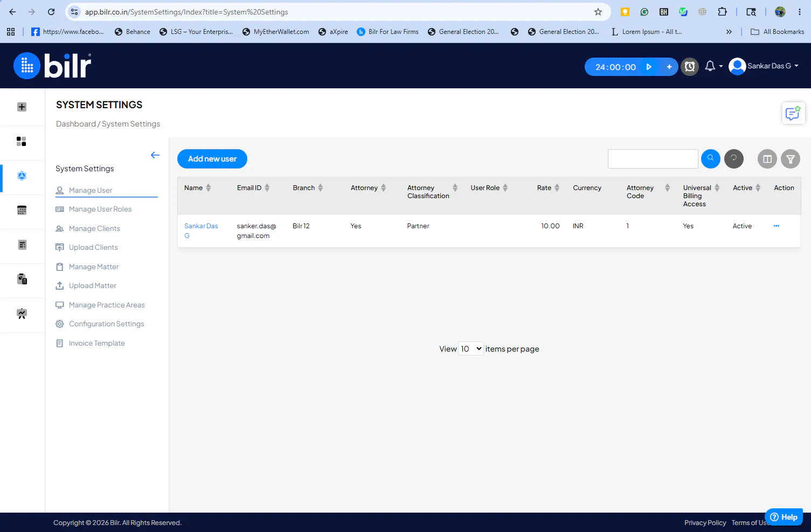Click the bilr logo

tap(52, 66)
